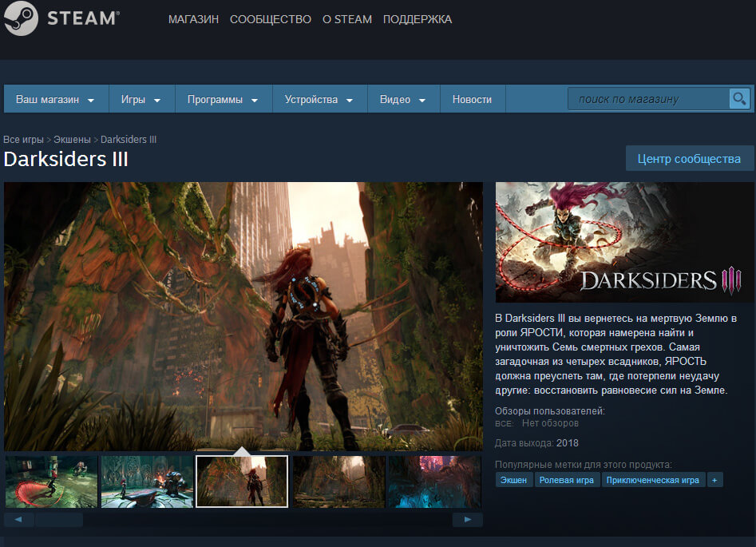Expand the Видео dropdown

[404, 99]
